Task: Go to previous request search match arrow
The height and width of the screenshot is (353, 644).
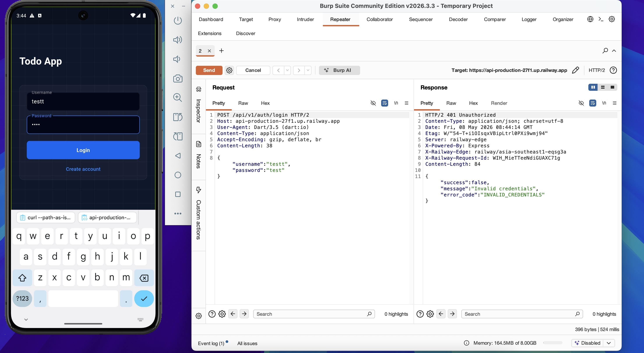Action: point(233,314)
